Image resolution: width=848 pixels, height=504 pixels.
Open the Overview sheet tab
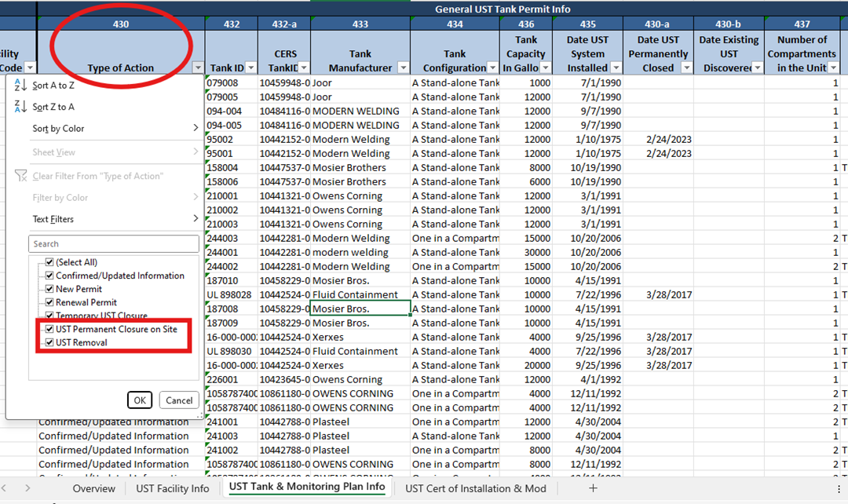click(x=94, y=488)
